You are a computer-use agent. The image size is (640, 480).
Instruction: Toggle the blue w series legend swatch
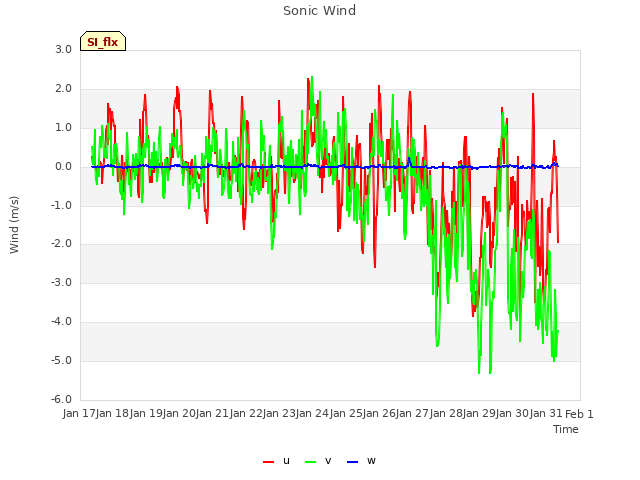point(352,462)
